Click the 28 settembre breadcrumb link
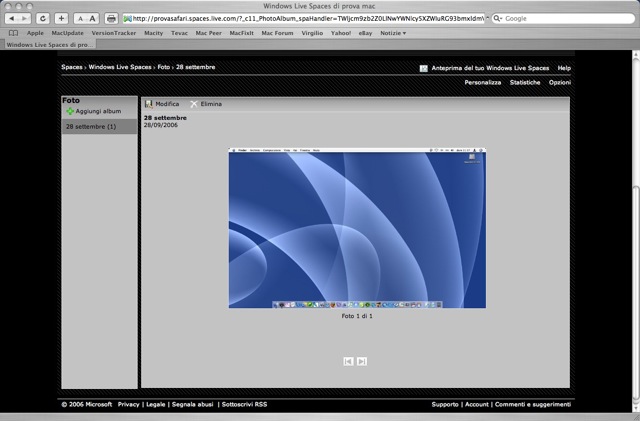This screenshot has height=421, width=640. pos(196,67)
